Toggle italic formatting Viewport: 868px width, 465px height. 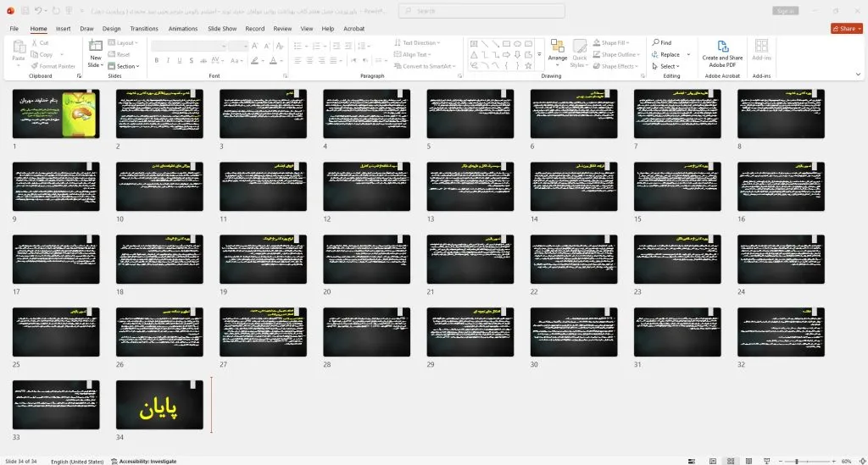[168, 61]
